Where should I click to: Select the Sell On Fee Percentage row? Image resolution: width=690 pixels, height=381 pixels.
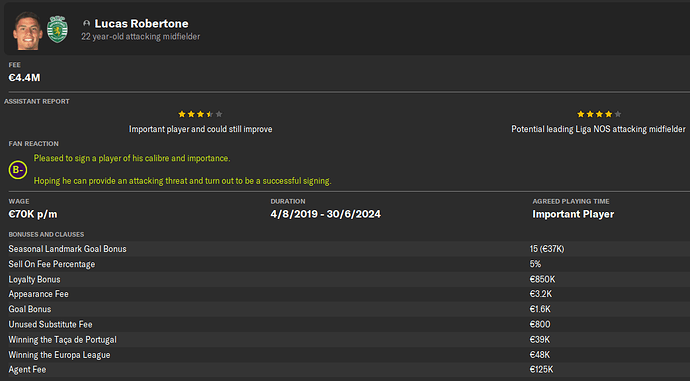click(x=345, y=264)
